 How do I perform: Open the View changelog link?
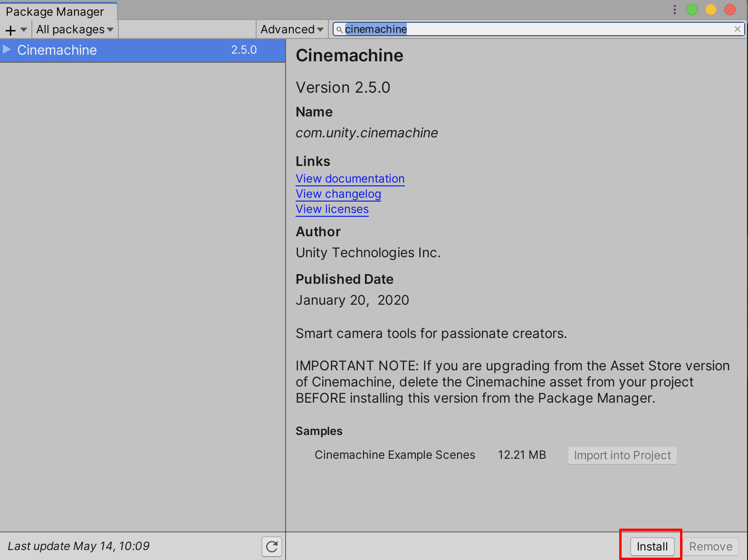point(338,194)
